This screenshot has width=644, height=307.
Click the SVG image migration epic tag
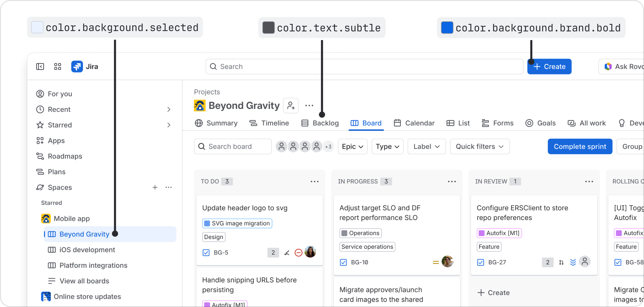[x=237, y=223]
